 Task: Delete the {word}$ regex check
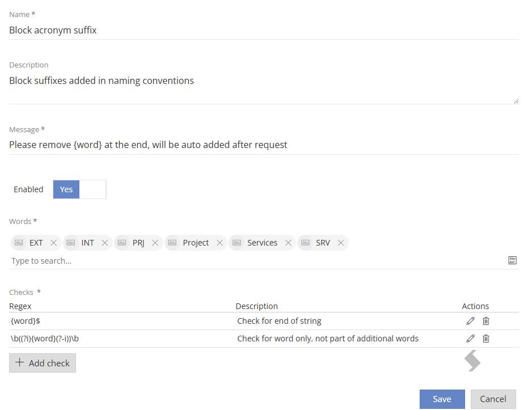tap(486, 321)
